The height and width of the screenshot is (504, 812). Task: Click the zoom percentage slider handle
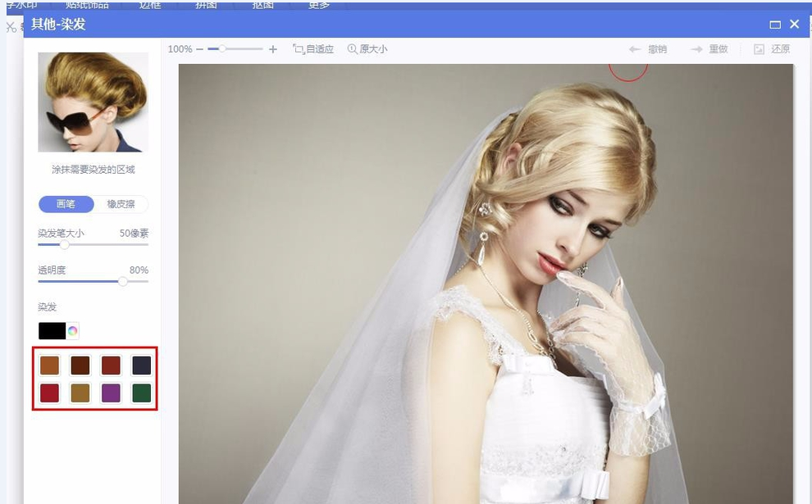221,48
